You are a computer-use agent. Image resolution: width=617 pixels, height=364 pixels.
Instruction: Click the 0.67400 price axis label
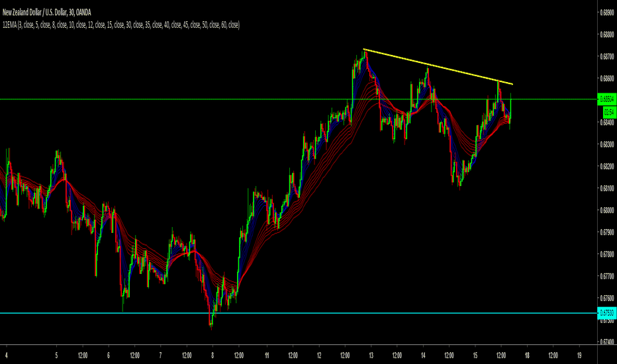(607, 342)
